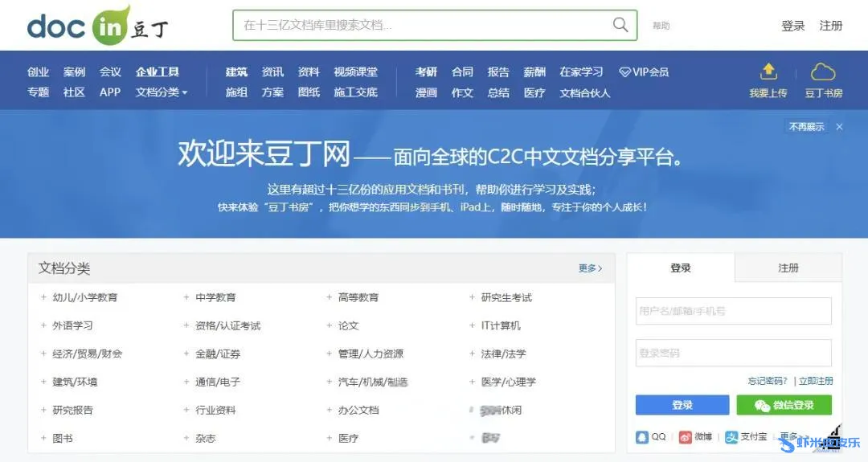Click the 微博 login icon
The height and width of the screenshot is (462, 868).
pyautogui.click(x=686, y=437)
